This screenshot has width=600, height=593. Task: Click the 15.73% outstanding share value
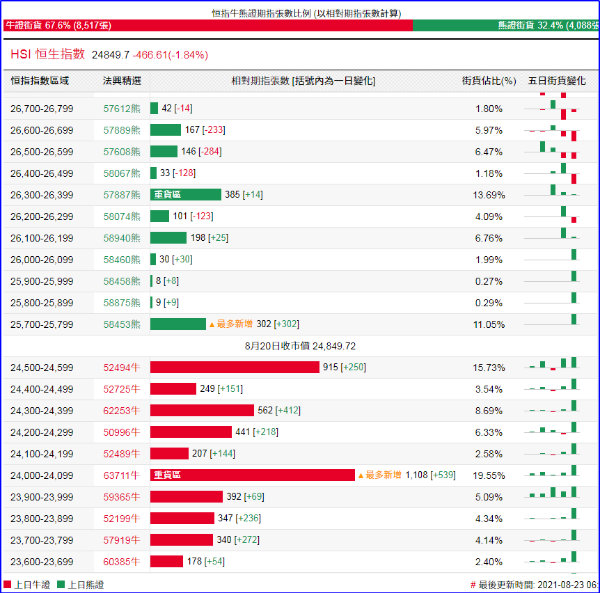pyautogui.click(x=489, y=368)
